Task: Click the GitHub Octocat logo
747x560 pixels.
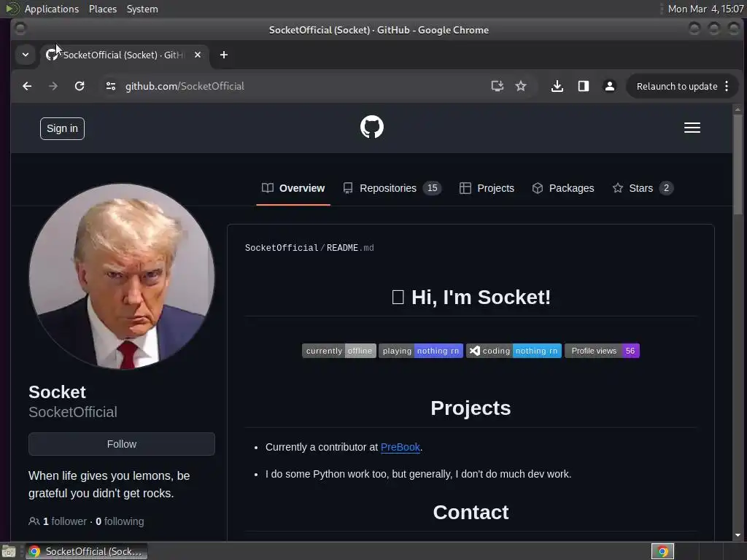Action: (371, 127)
